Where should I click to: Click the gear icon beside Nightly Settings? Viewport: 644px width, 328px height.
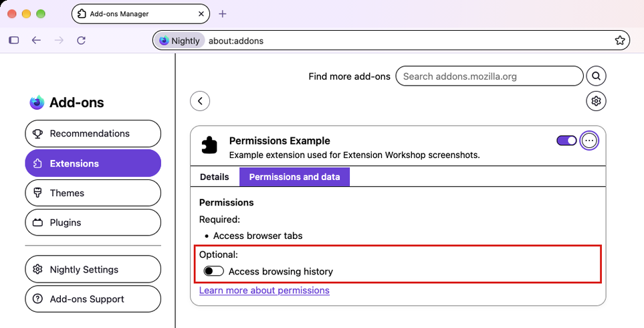(x=38, y=269)
